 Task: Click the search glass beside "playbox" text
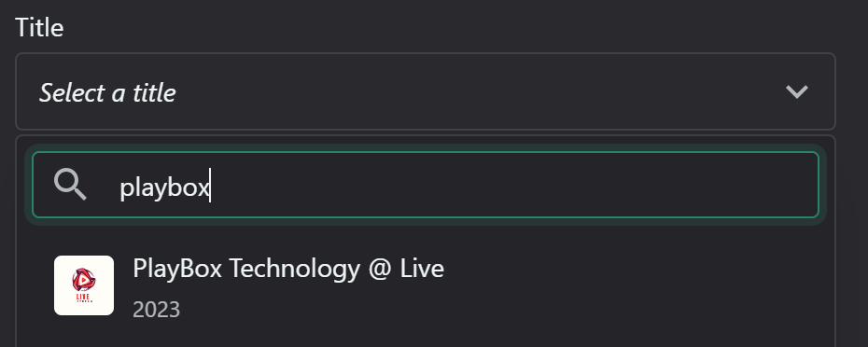click(x=70, y=185)
